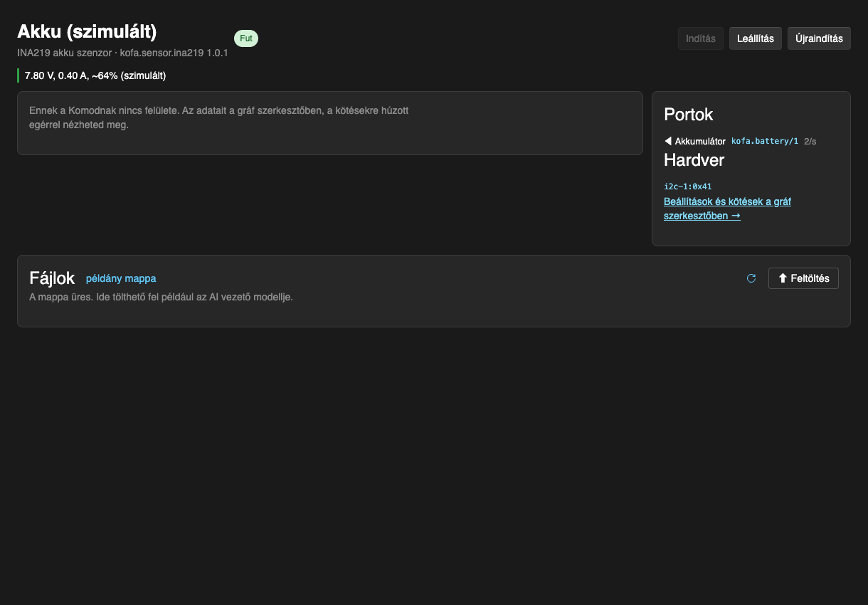Click the Leállítás button
The image size is (868, 605).
click(x=756, y=38)
